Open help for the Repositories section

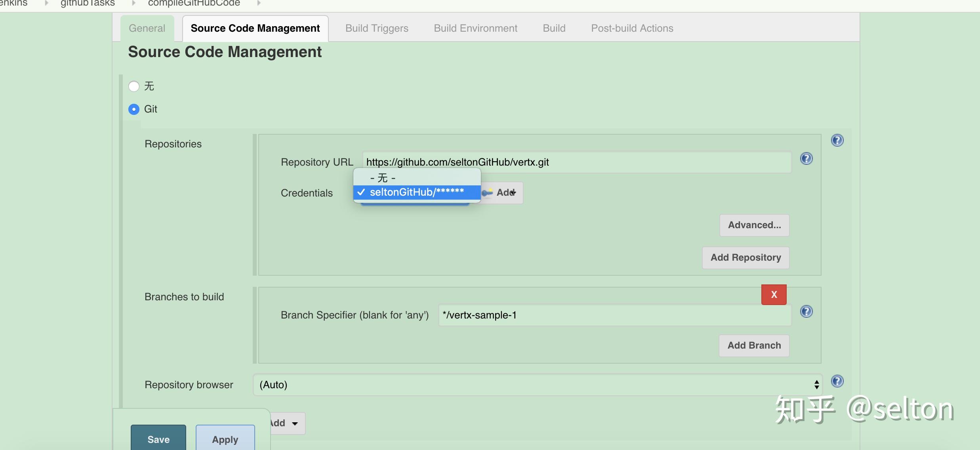pos(837,140)
